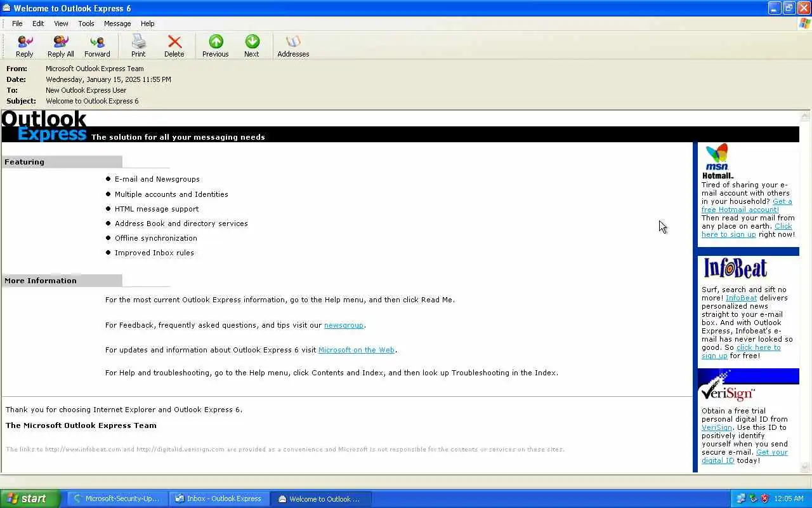The height and width of the screenshot is (508, 812).
Task: Open the InfoBeat text link
Action: tap(742, 298)
